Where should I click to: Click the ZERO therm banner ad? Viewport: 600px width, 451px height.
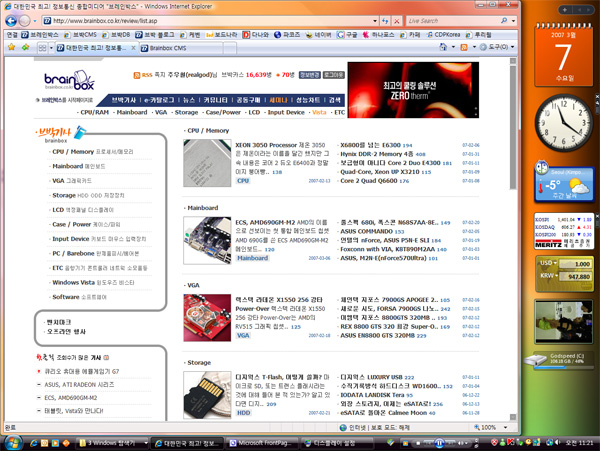click(413, 90)
